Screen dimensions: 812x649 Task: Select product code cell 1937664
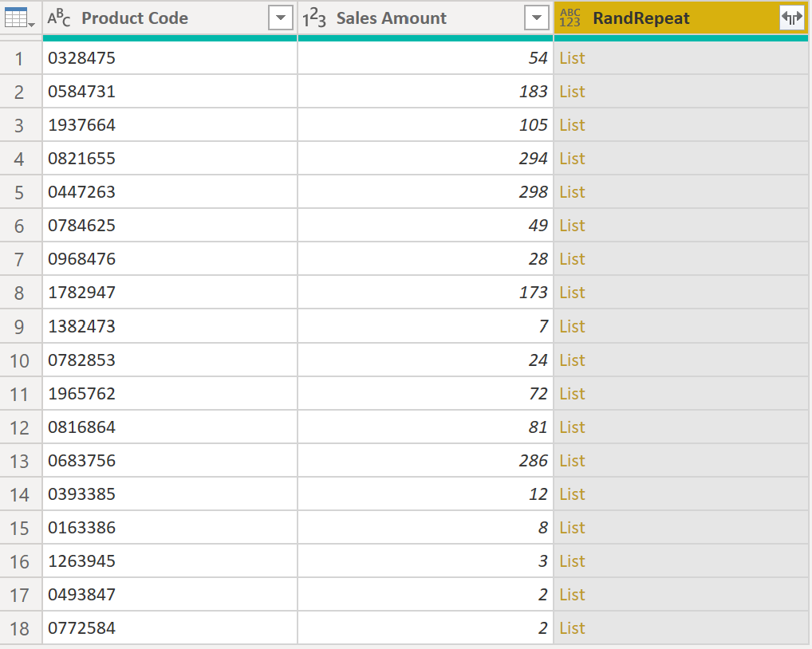(x=170, y=125)
